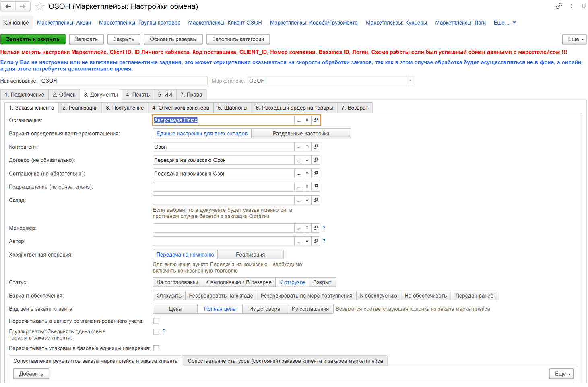
Task: Set status to На согласовании
Action: tap(177, 282)
